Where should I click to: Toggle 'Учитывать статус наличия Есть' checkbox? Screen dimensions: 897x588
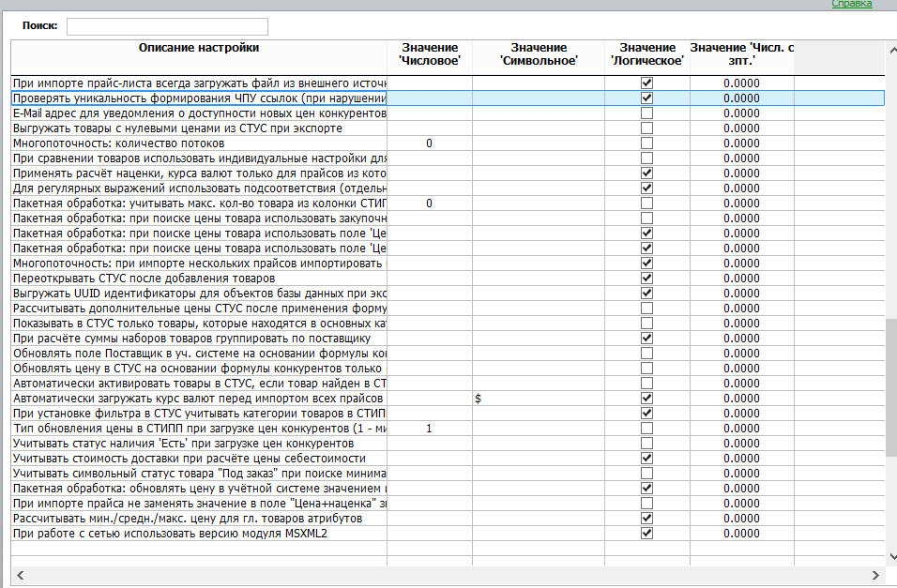pos(647,444)
